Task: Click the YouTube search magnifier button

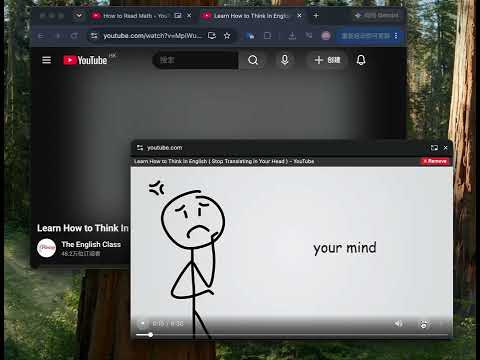Action: [x=253, y=60]
